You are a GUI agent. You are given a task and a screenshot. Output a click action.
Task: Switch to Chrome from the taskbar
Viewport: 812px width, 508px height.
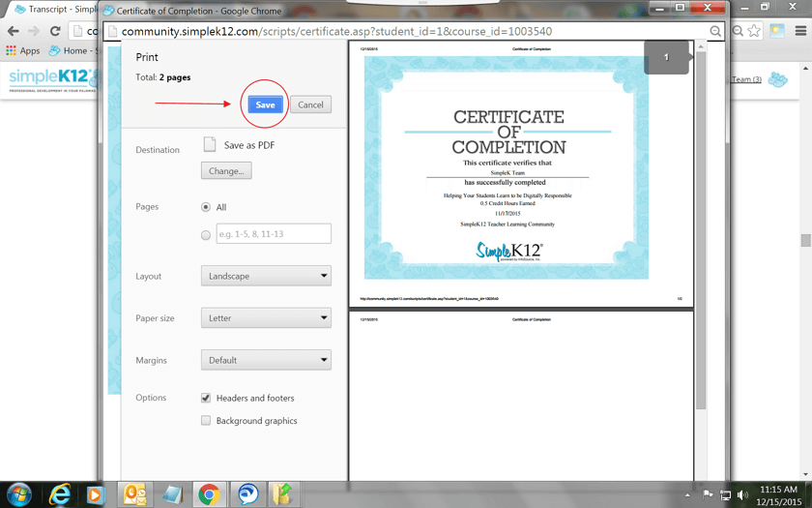click(209, 494)
